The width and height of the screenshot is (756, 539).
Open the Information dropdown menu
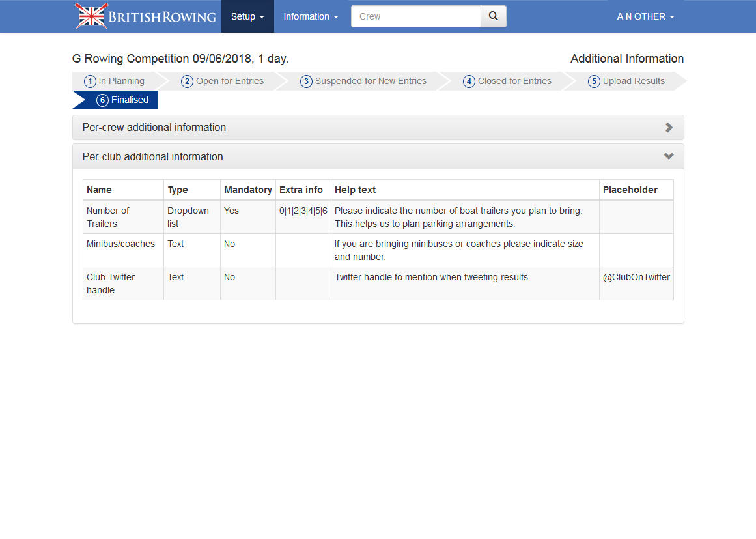click(x=311, y=16)
